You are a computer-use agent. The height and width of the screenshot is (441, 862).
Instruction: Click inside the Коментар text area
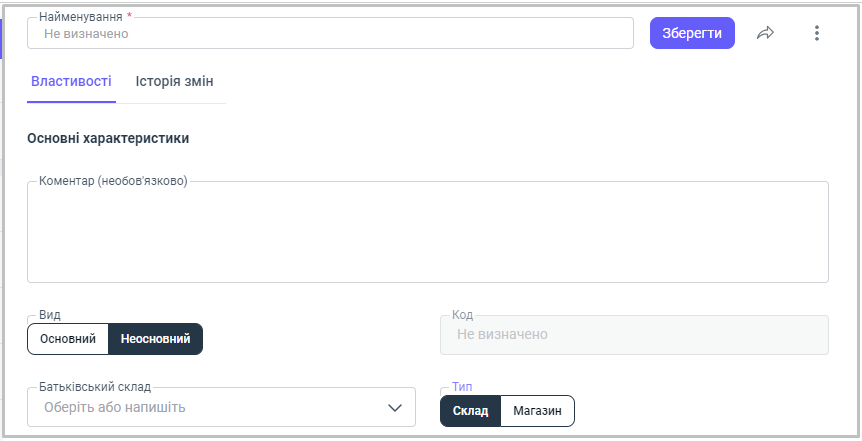pos(427,233)
